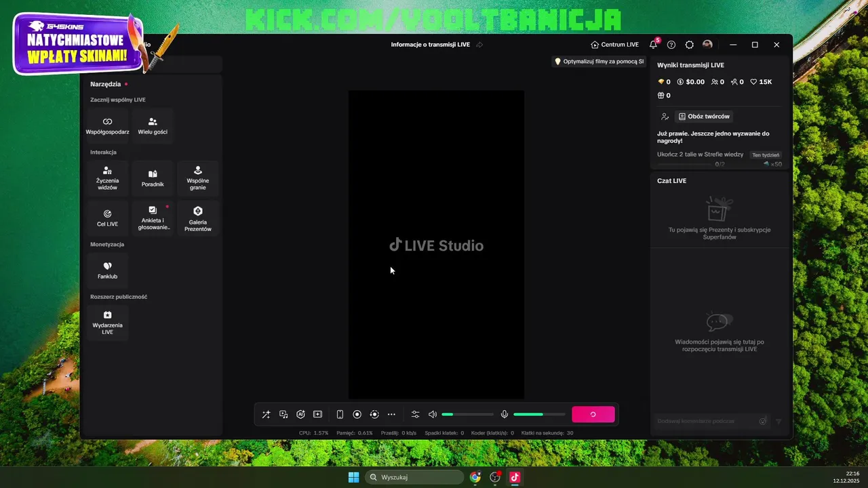Screen dimensions: 868x488
Task: Mute the speaker output
Action: 433,414
